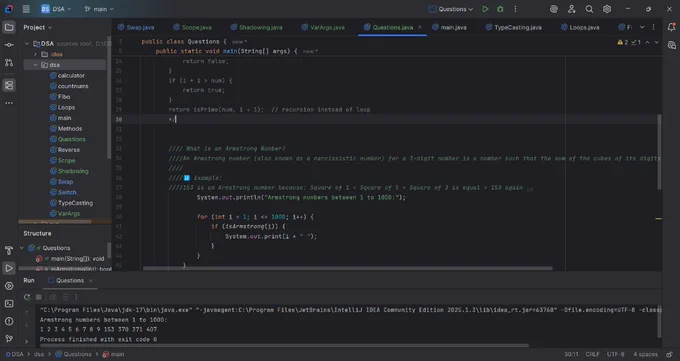Open the Questions run configuration dropdown
The image size is (680, 361).
451,9
